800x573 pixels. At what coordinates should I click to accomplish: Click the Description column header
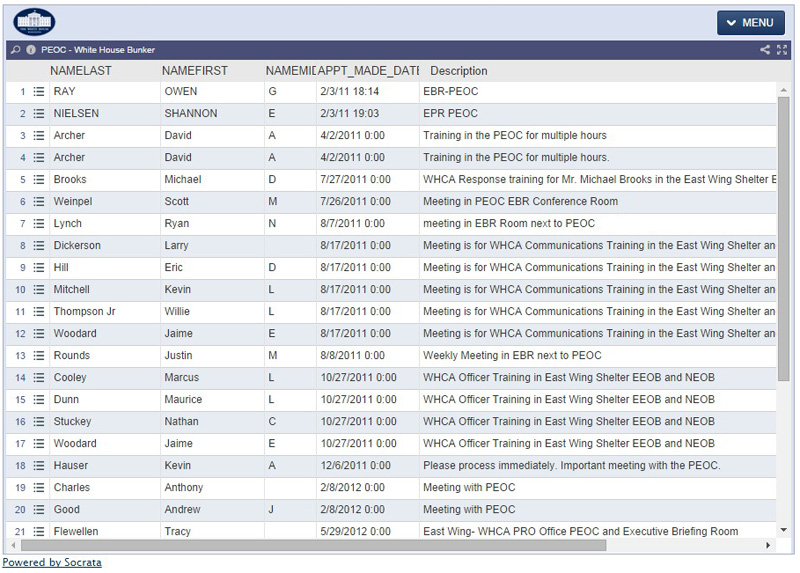[x=459, y=71]
